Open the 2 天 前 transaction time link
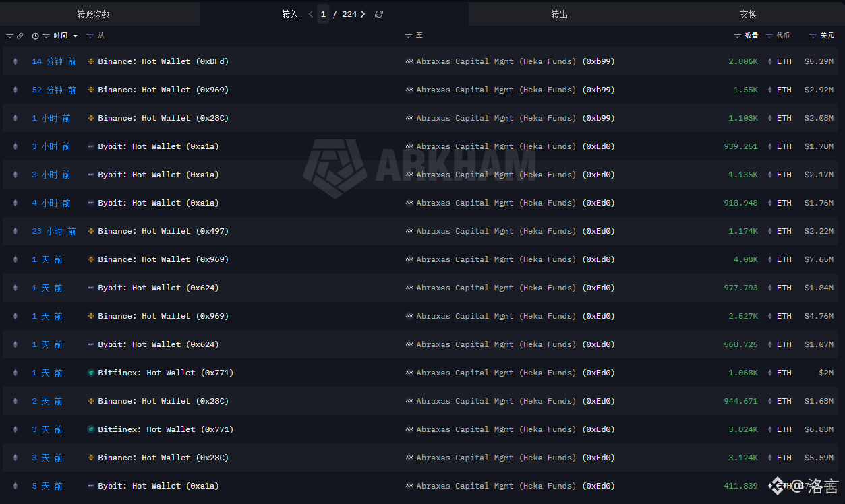This screenshot has width=845, height=504. (47, 401)
